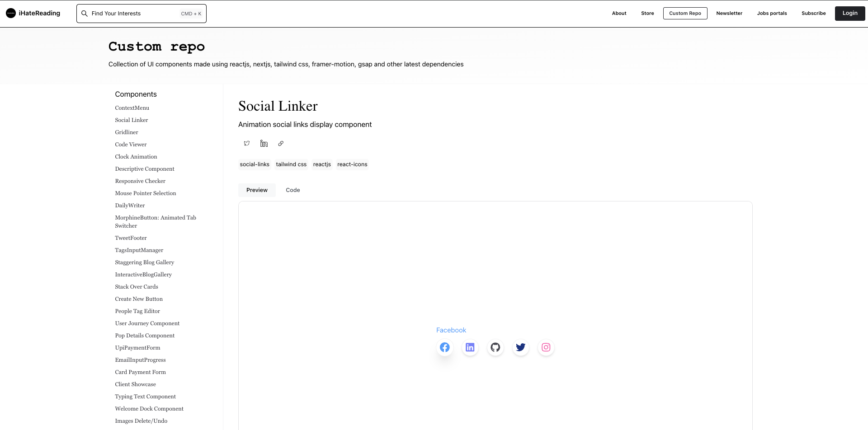Open the Newsletter page
This screenshot has height=430, width=868.
tap(729, 13)
